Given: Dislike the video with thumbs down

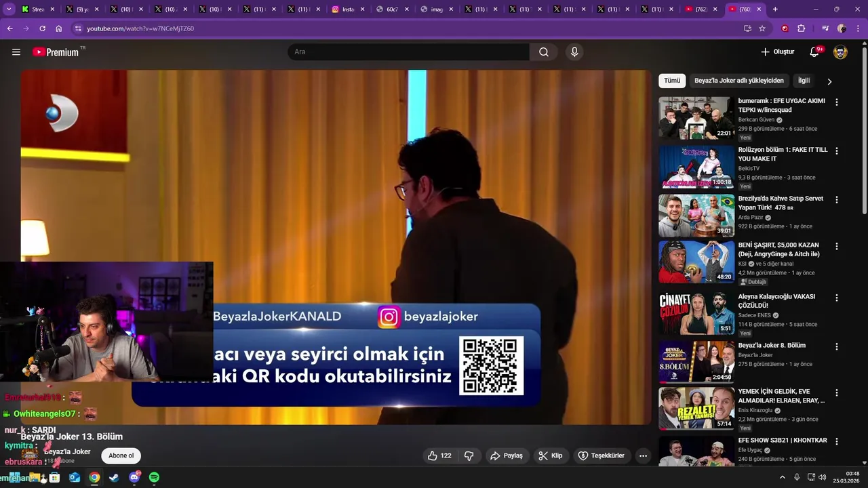Looking at the screenshot, I should 469,455.
